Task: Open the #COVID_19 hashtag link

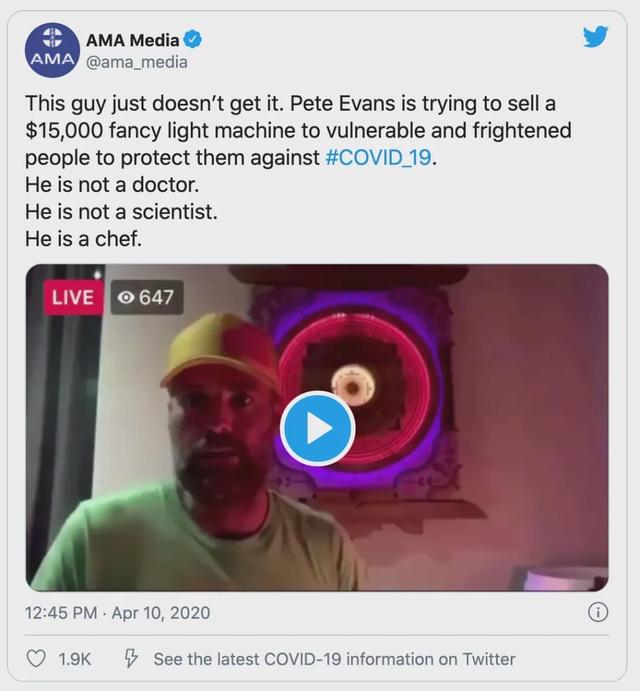Action: [382, 159]
